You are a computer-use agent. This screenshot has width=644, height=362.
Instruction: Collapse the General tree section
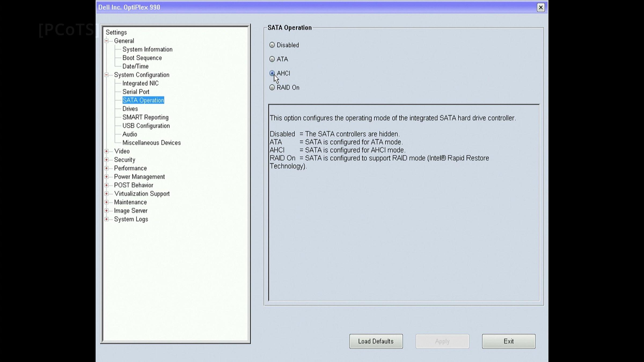pos(107,41)
